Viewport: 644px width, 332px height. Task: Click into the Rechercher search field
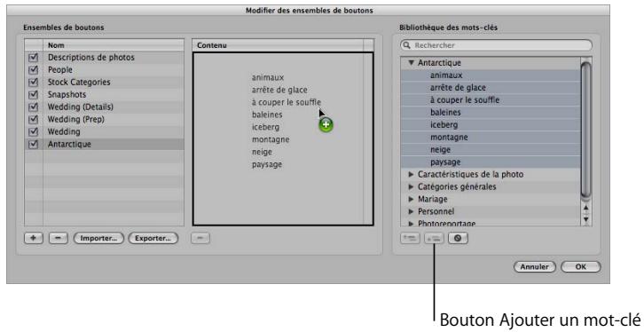pos(496,45)
